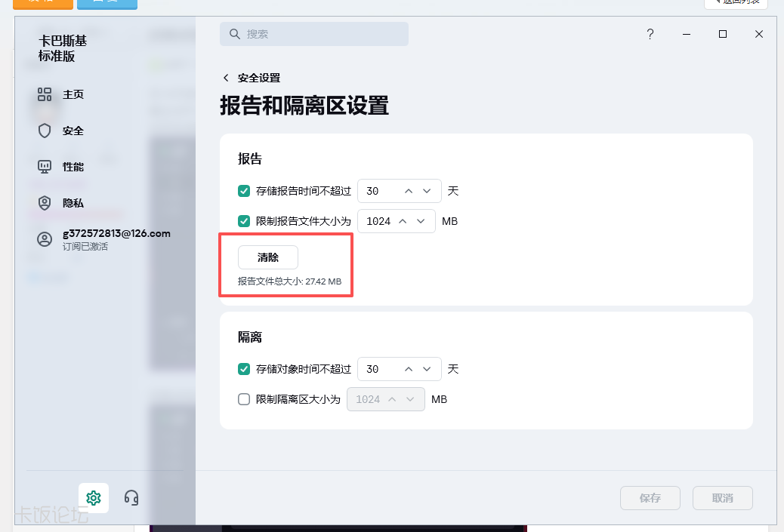Click the 取消 cancel button
The width and height of the screenshot is (784, 532).
[x=723, y=498]
